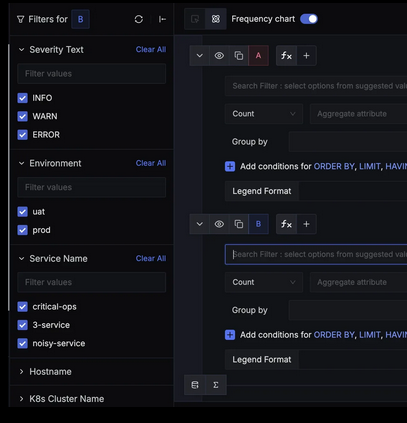Screen dimensions: 407x423
Task: Hide query B using eye icon
Action: point(219,224)
